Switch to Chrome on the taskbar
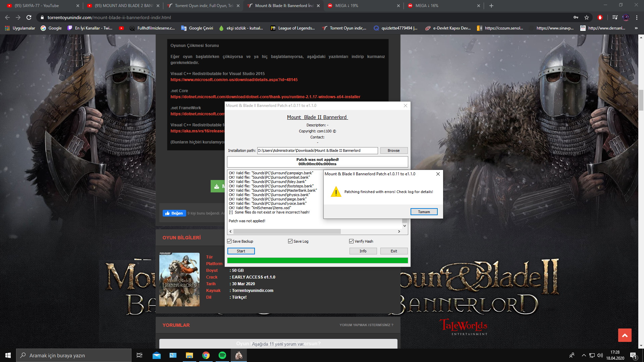 point(206,355)
